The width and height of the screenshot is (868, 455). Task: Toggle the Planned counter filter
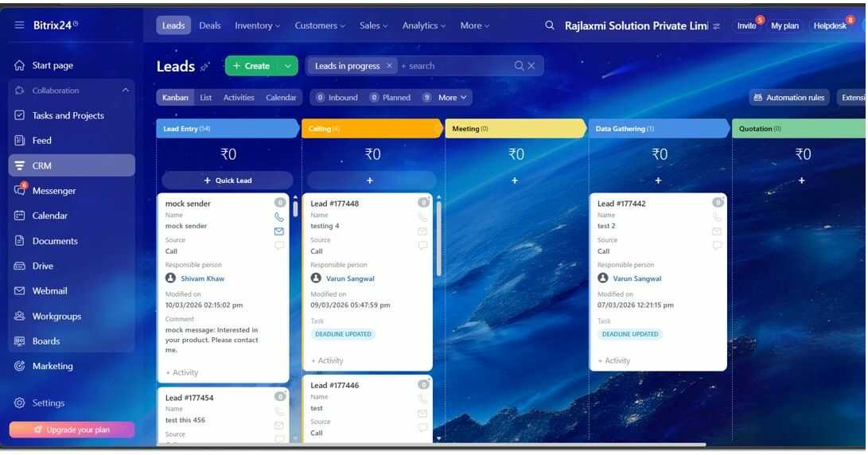[x=391, y=97]
